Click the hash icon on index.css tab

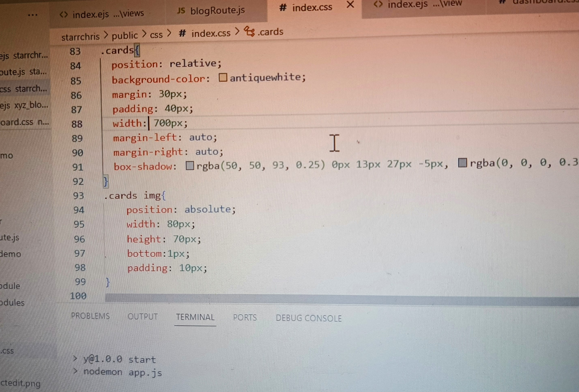(x=283, y=8)
